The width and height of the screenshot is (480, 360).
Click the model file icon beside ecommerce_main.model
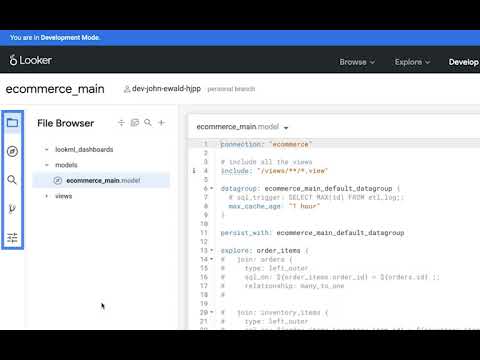pyautogui.click(x=58, y=180)
